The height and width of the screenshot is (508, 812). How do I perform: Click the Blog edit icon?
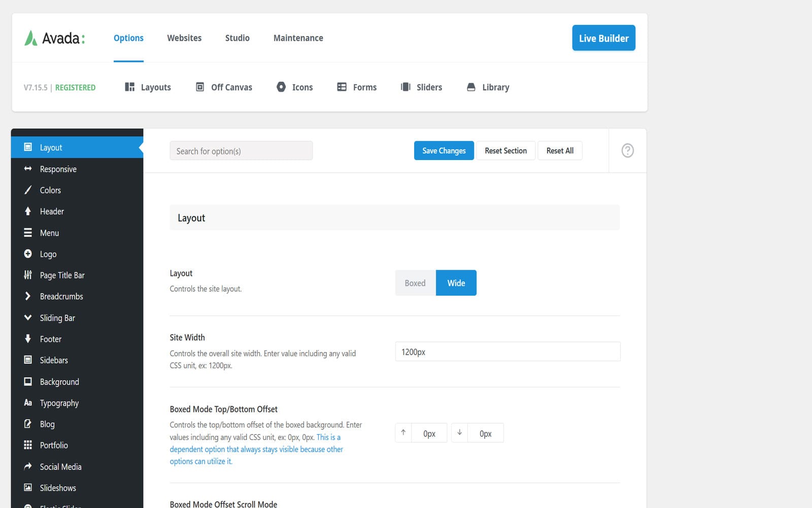28,424
